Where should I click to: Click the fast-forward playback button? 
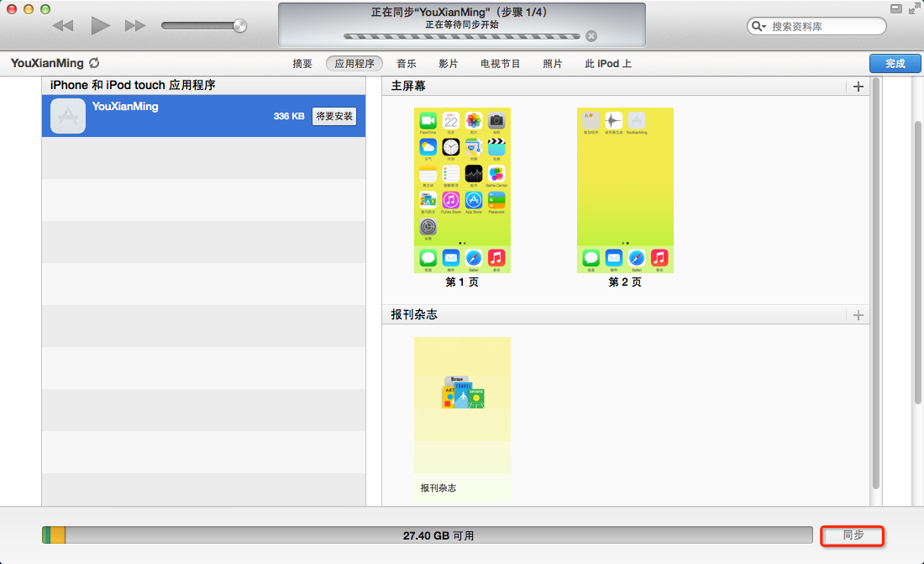point(135,25)
